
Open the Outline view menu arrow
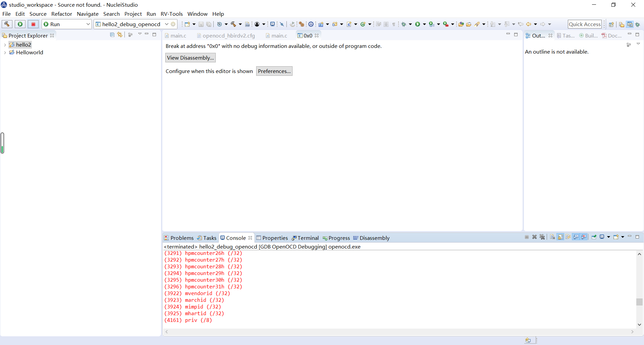coord(638,44)
